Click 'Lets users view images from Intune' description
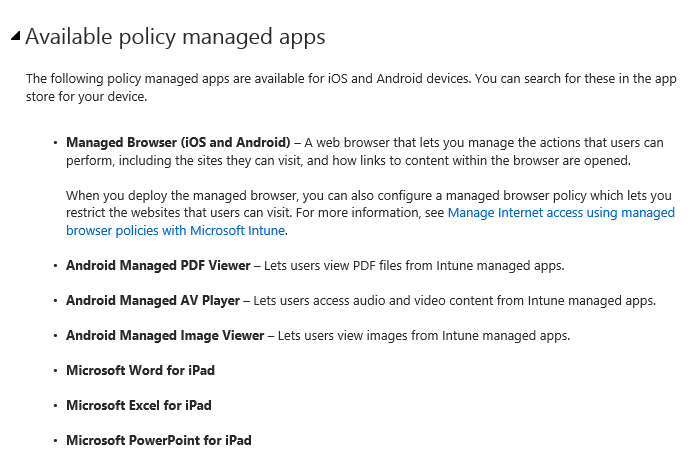The width and height of the screenshot is (691, 472). (x=424, y=336)
